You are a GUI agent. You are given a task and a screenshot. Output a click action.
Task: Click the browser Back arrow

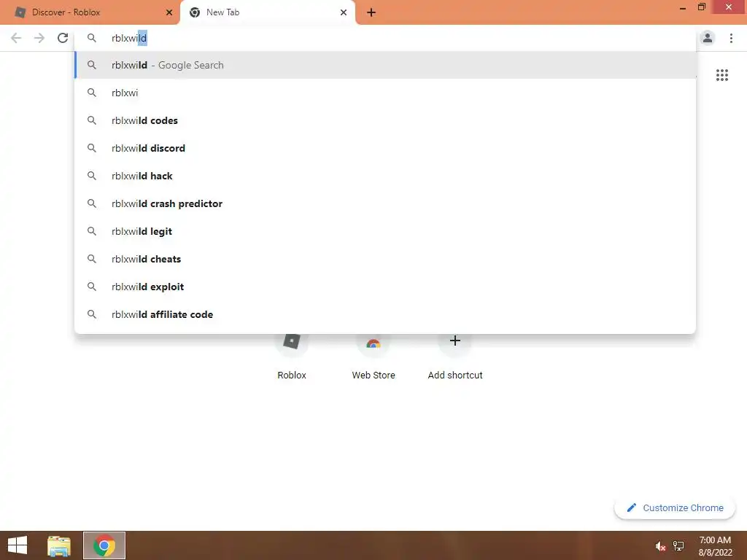tap(16, 38)
